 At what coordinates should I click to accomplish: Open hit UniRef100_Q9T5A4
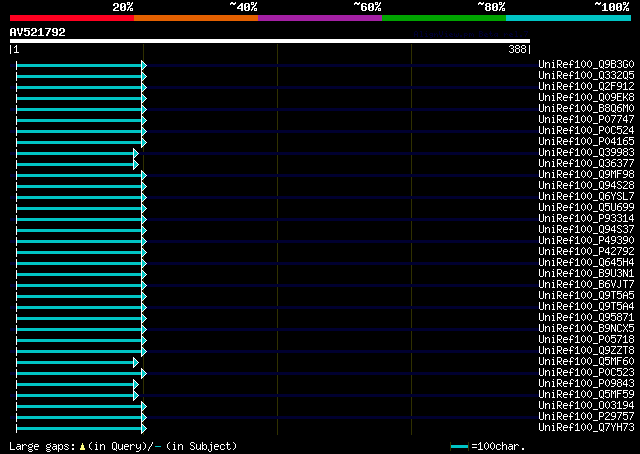point(586,307)
